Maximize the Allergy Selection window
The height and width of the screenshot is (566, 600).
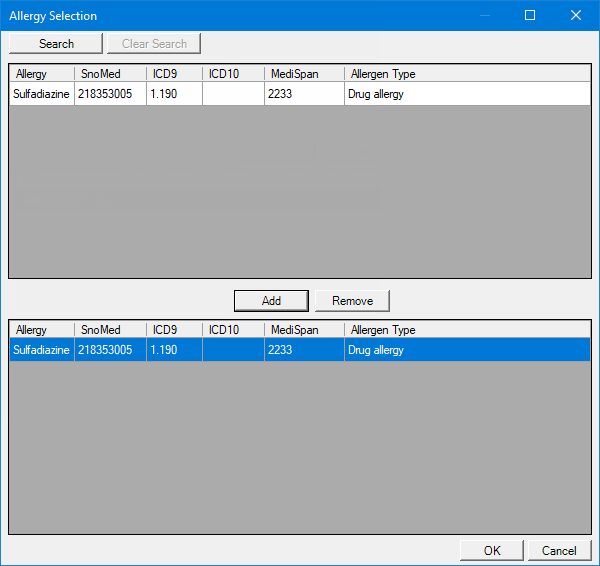coord(530,15)
